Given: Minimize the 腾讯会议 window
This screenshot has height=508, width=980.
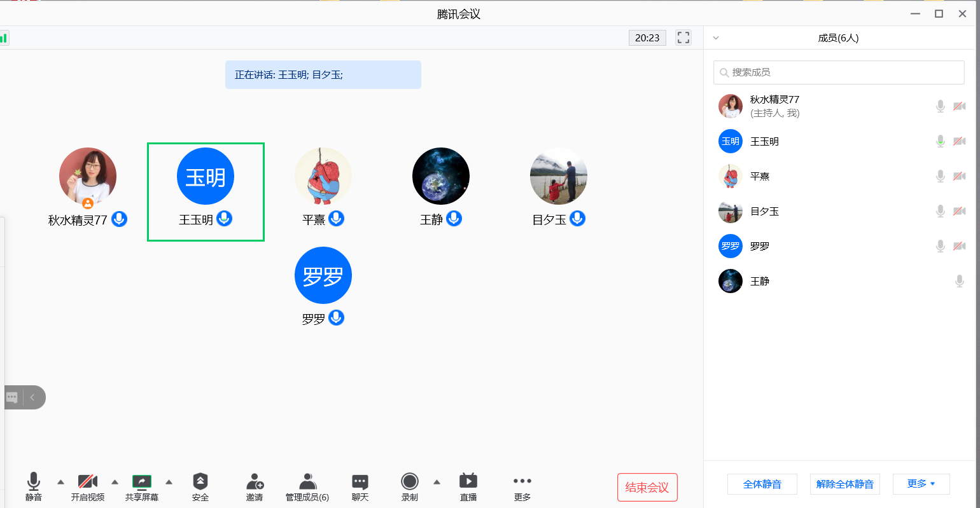Looking at the screenshot, I should point(916,13).
